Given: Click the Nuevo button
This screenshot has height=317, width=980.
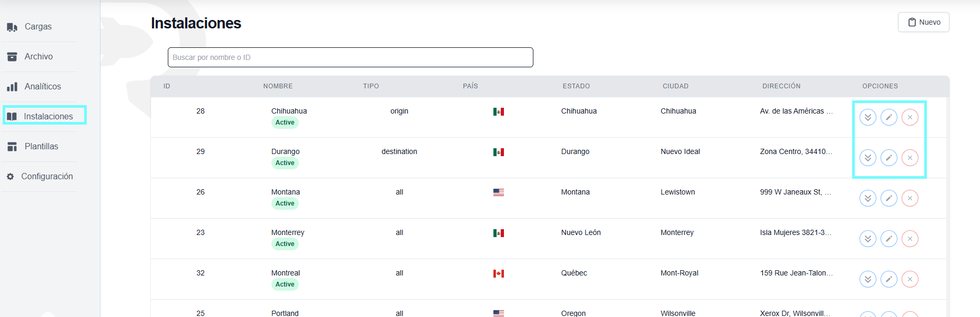Looking at the screenshot, I should 923,22.
